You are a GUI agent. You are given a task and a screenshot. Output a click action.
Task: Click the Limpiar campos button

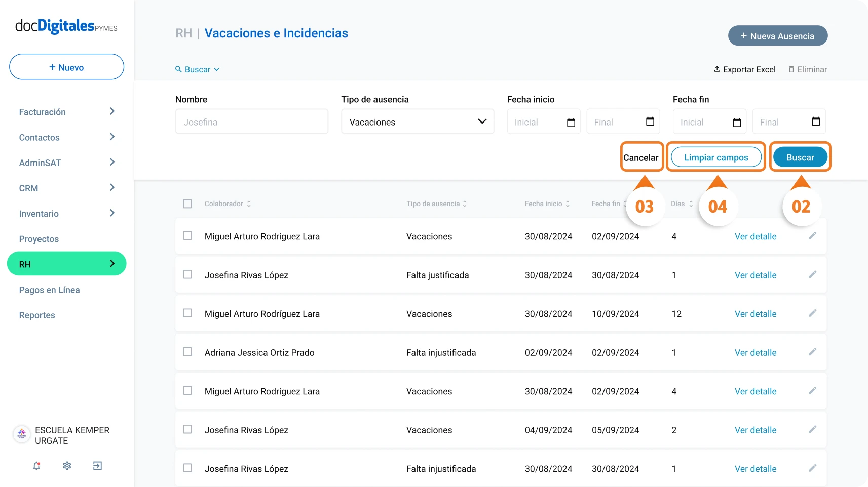click(x=716, y=157)
